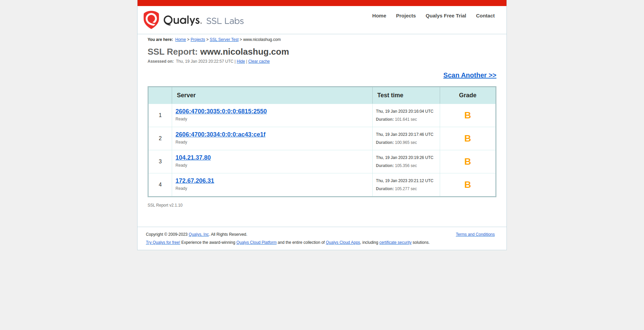Viewport: 644px width, 330px height.
Task: Click Try Qualys for free link
Action: 163,242
